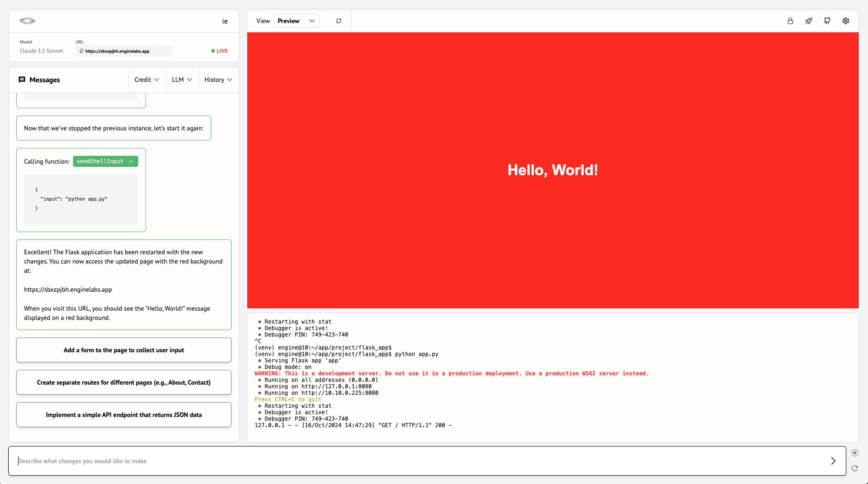Click the lock icon in the top toolbar

click(x=790, y=21)
